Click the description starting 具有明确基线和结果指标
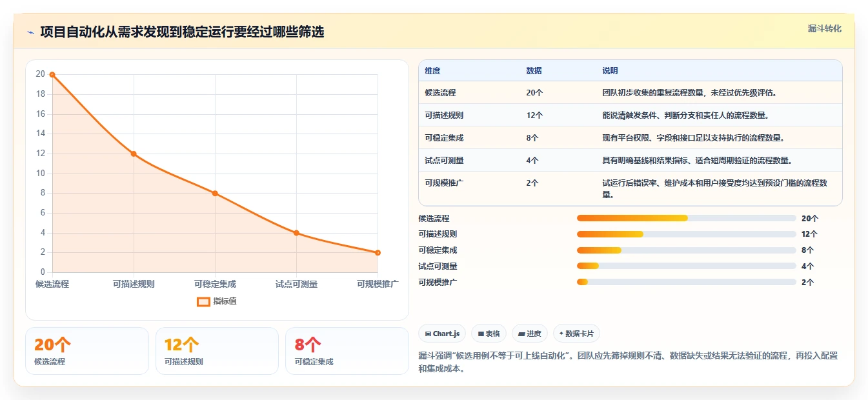868x400 pixels. [698, 161]
